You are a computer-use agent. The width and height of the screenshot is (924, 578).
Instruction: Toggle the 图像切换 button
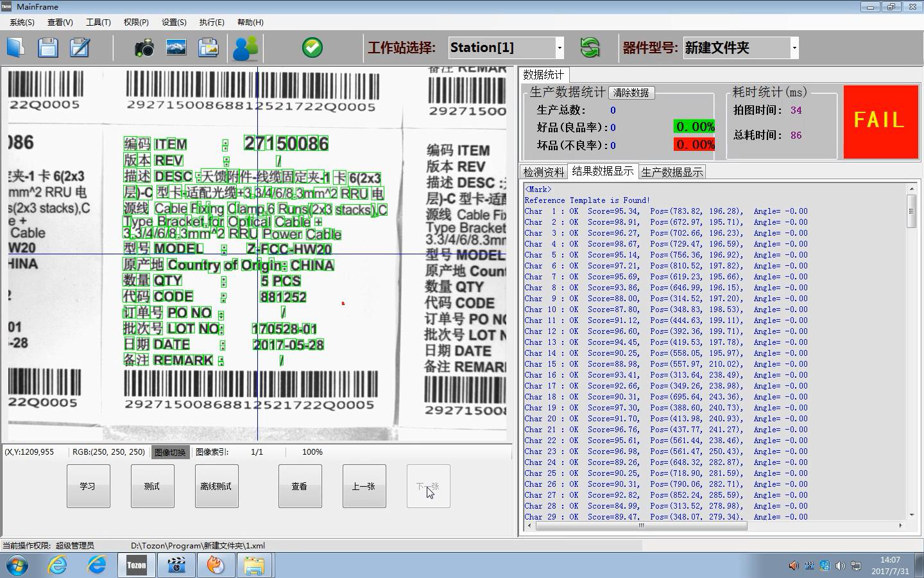point(170,452)
